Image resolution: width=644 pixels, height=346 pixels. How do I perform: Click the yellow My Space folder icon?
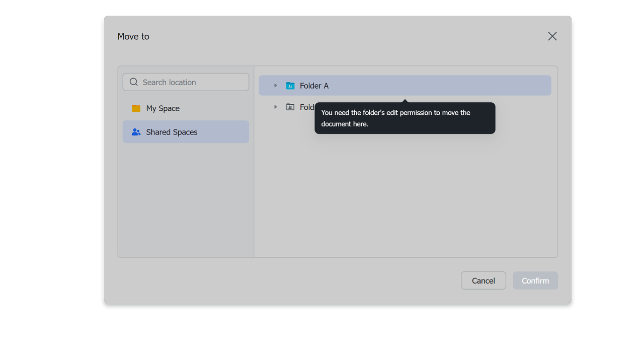(x=136, y=108)
